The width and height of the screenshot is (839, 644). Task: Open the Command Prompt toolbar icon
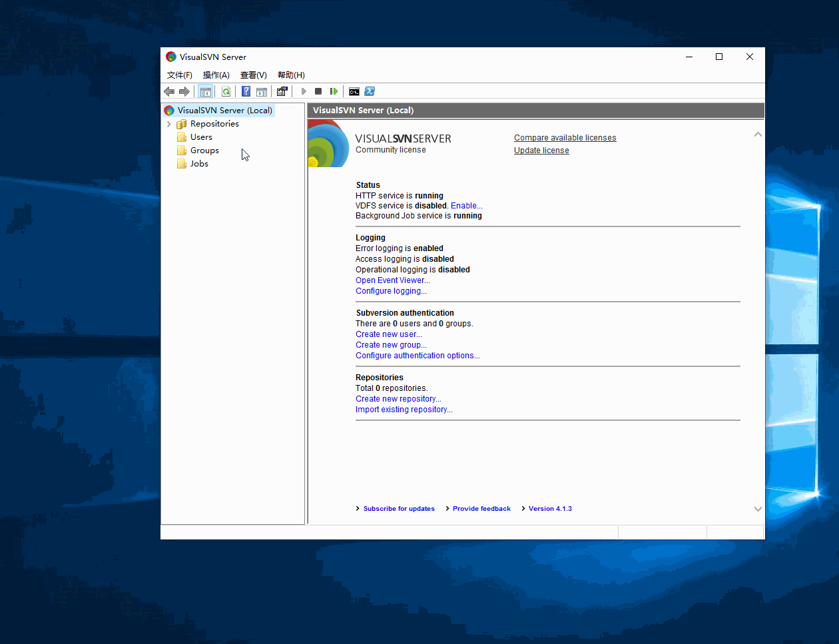[x=354, y=91]
